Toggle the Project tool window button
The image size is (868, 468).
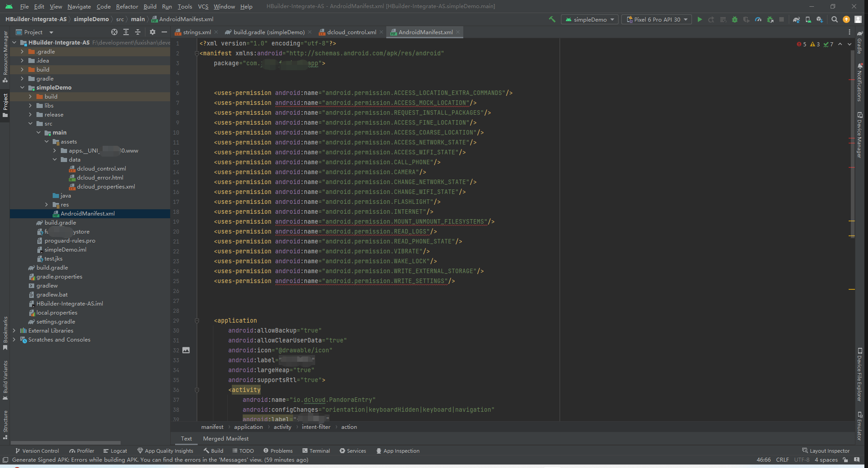coord(5,106)
